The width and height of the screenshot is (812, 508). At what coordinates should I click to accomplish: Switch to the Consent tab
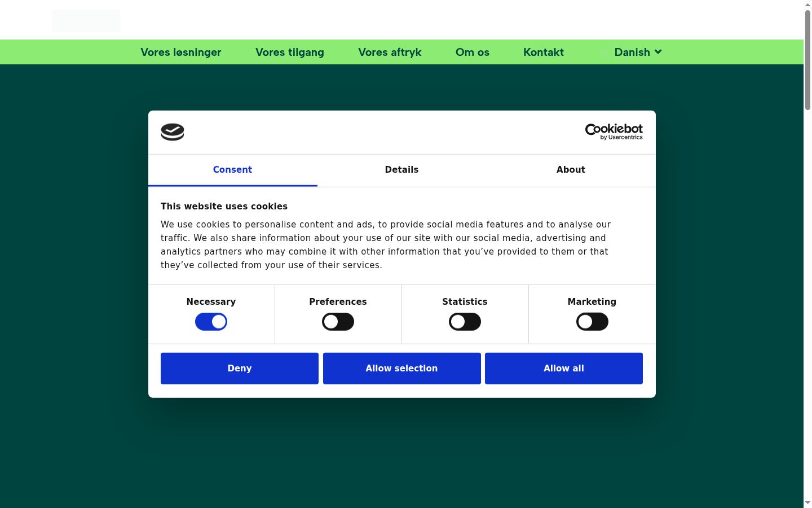coord(232,170)
